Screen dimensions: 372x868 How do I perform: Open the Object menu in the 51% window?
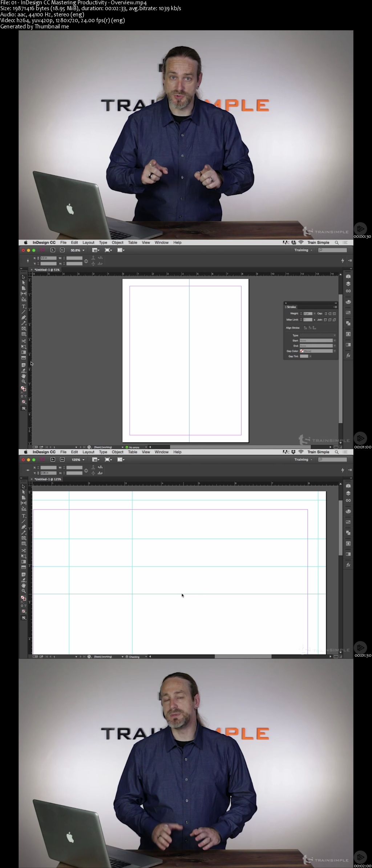point(117,243)
